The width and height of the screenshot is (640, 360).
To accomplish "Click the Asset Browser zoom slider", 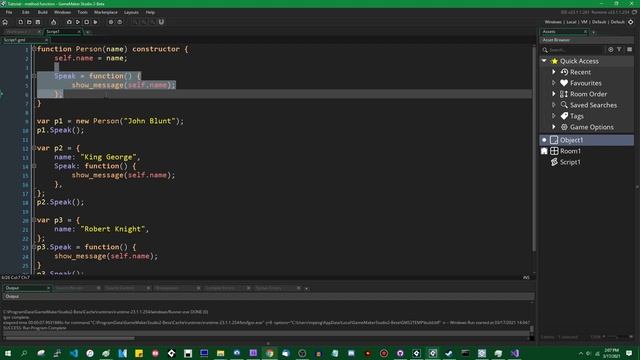I will [617, 337].
